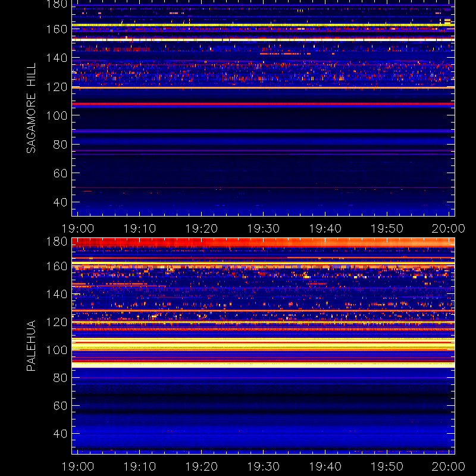Click the 20:00 time label of Sagamore Hill plot
Viewport: 476px width, 476px height.
pyautogui.click(x=449, y=228)
